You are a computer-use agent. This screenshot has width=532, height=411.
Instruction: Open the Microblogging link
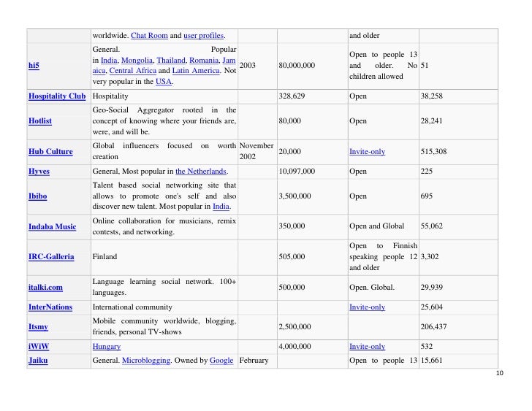tap(146, 361)
